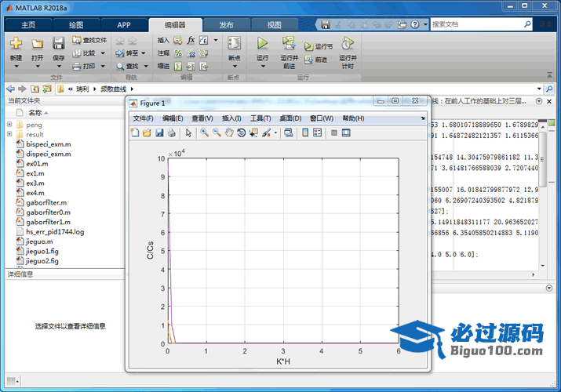Click the breakpoints (断点) icon
The height and width of the screenshot is (392, 561).
tap(234, 43)
